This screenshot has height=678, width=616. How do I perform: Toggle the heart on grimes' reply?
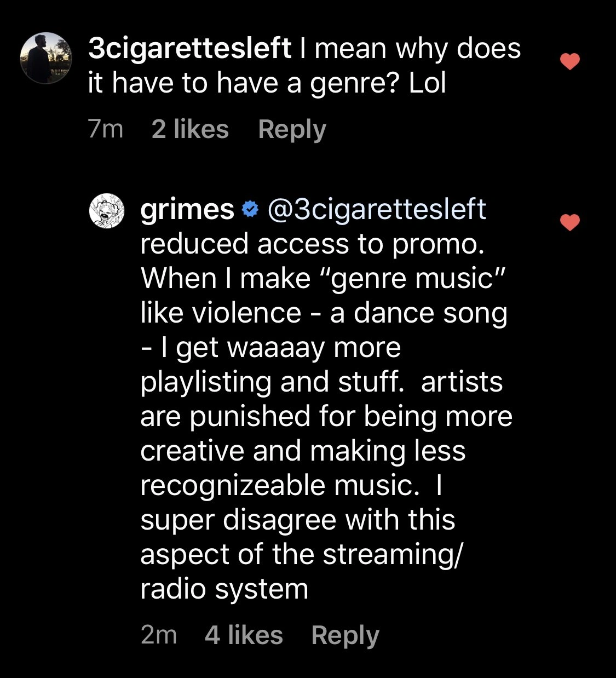click(x=570, y=222)
